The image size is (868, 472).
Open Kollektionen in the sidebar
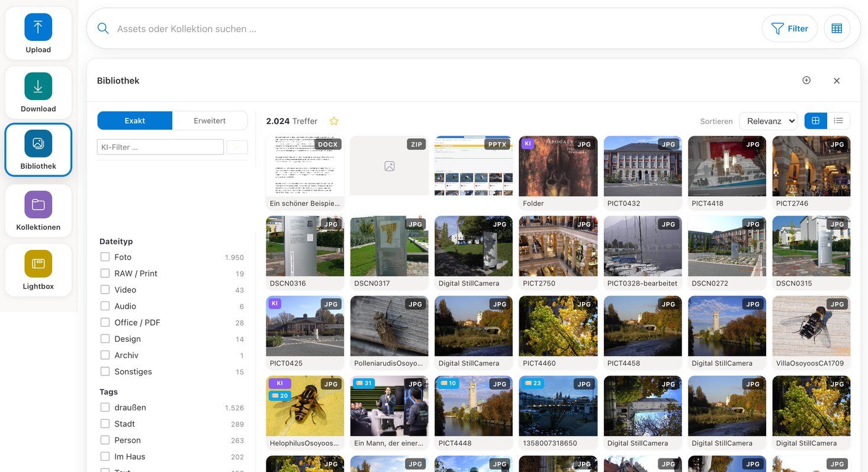(38, 211)
